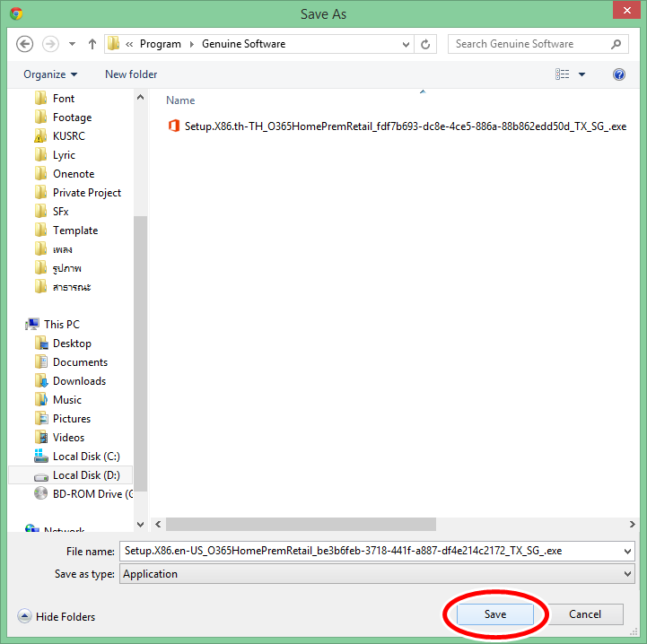Image resolution: width=647 pixels, height=644 pixels.
Task: Collapse navigation with Hide Folders
Action: (x=57, y=617)
